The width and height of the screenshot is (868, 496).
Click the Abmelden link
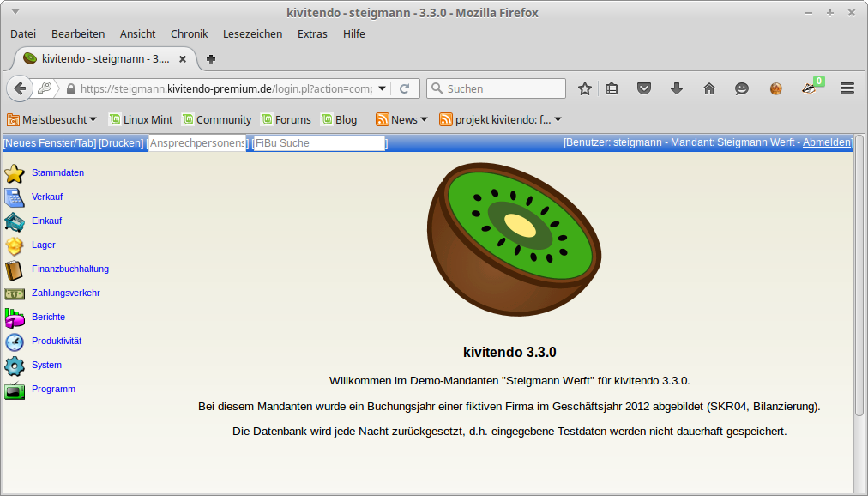(826, 142)
